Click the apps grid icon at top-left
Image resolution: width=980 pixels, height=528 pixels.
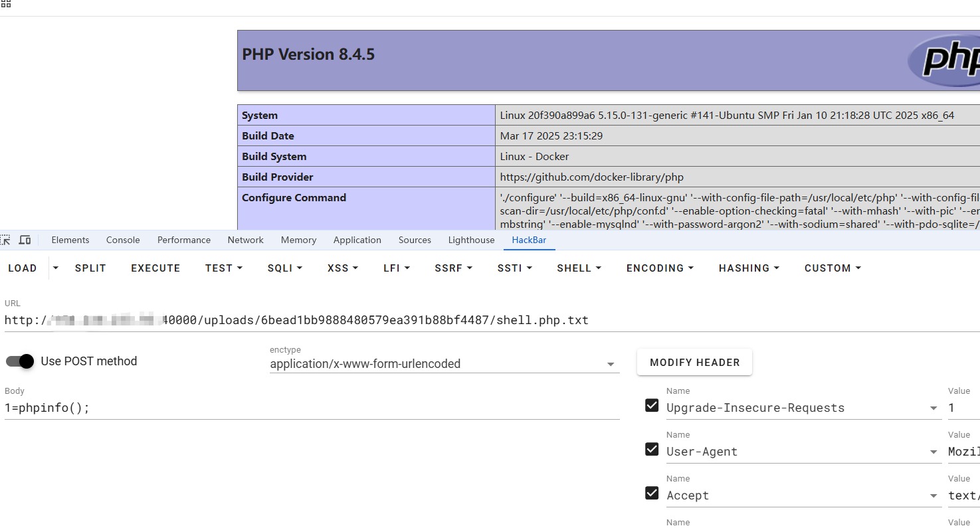click(x=5, y=4)
